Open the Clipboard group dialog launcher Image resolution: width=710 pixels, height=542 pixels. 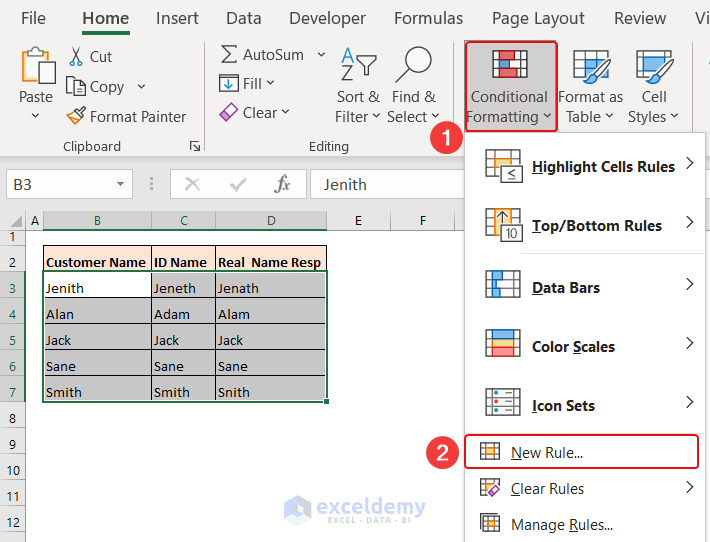(195, 146)
